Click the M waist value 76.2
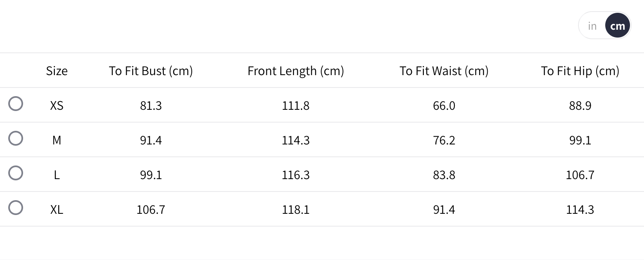The width and height of the screenshot is (644, 260). click(x=444, y=140)
